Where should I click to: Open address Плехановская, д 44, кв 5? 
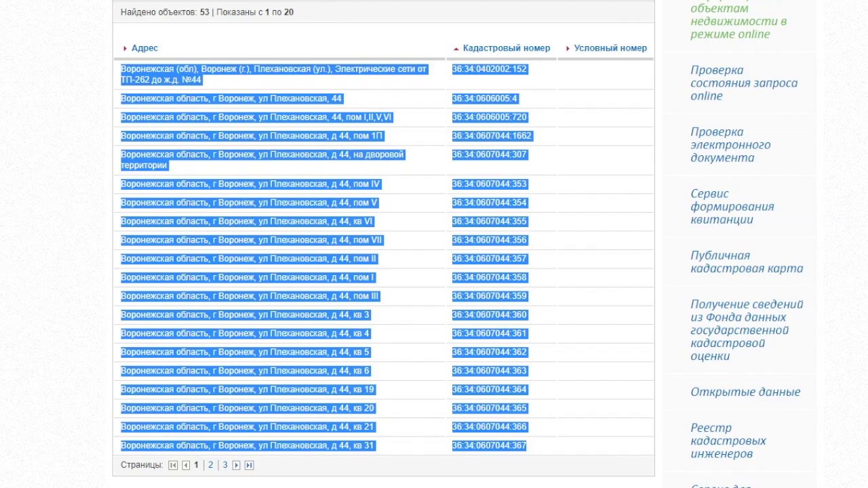(x=245, y=352)
